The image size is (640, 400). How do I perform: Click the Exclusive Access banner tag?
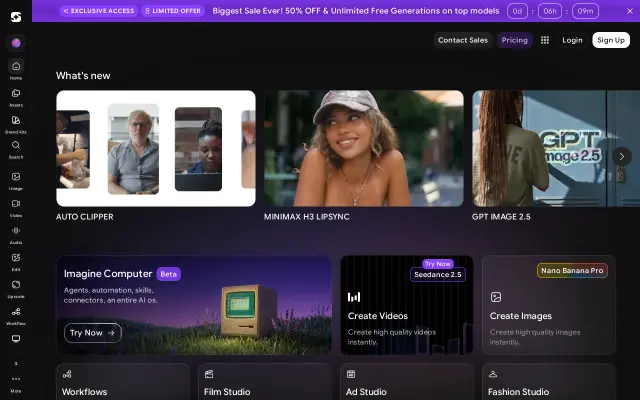pyautogui.click(x=98, y=11)
